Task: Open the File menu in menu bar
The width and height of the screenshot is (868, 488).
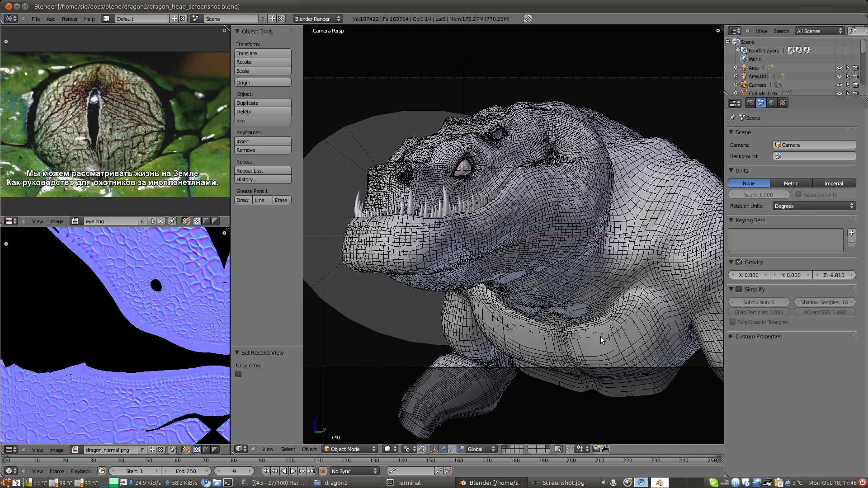Action: click(x=35, y=19)
